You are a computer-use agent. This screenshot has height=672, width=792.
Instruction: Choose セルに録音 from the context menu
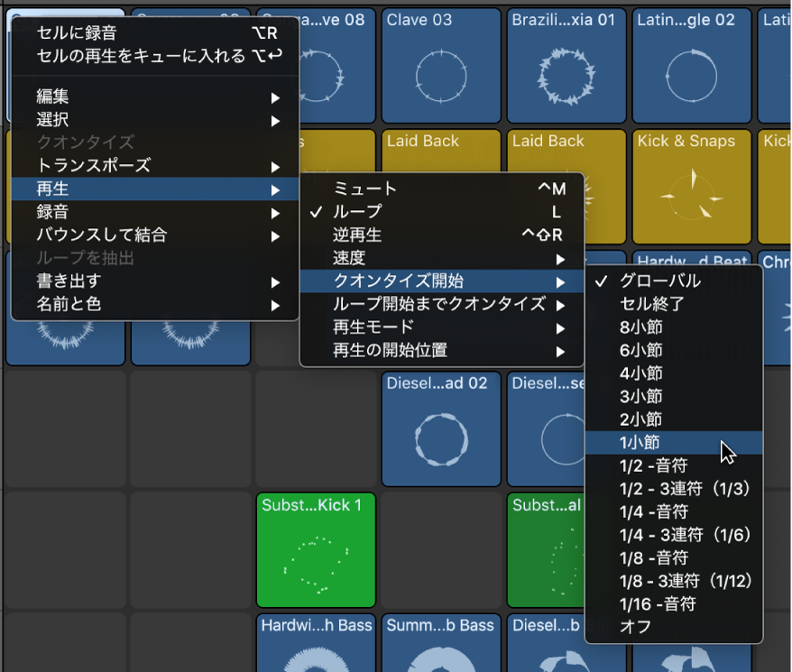(x=155, y=32)
